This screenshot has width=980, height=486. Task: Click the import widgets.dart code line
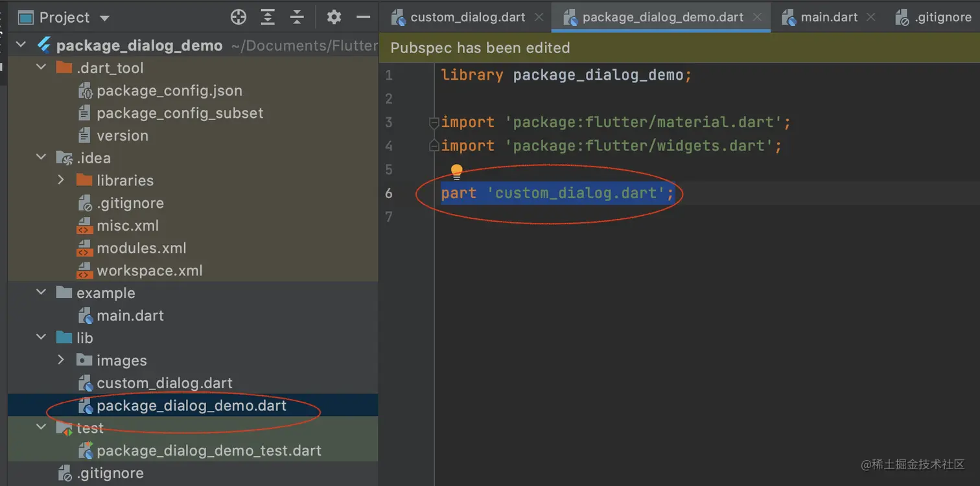point(611,146)
